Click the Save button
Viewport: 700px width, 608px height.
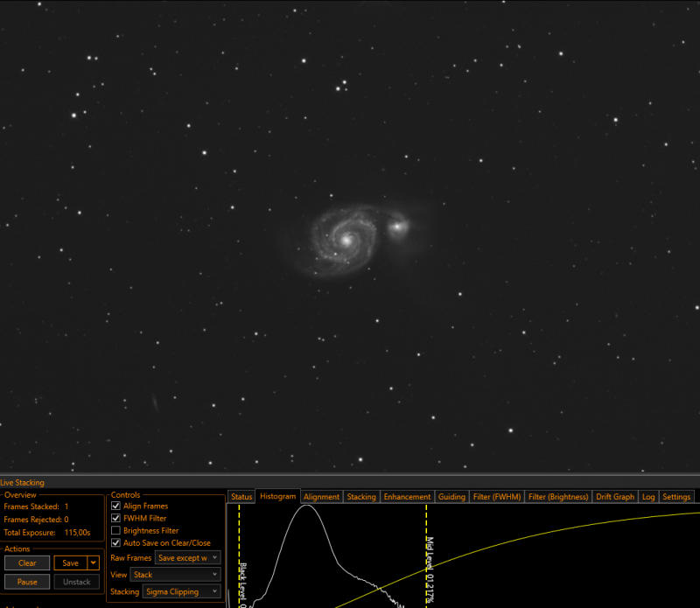pyautogui.click(x=71, y=563)
